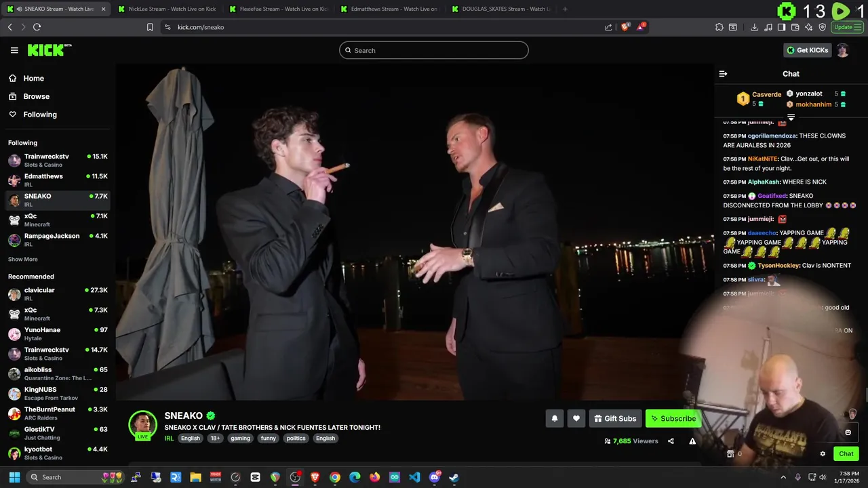Open the Kick hamburger menu
This screenshot has width=868, height=488.
pos(14,50)
